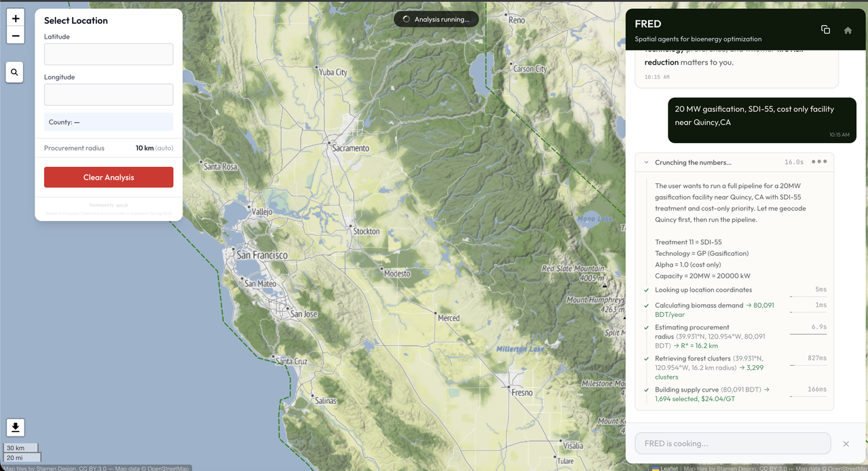Zoom out of the map

[16, 36]
